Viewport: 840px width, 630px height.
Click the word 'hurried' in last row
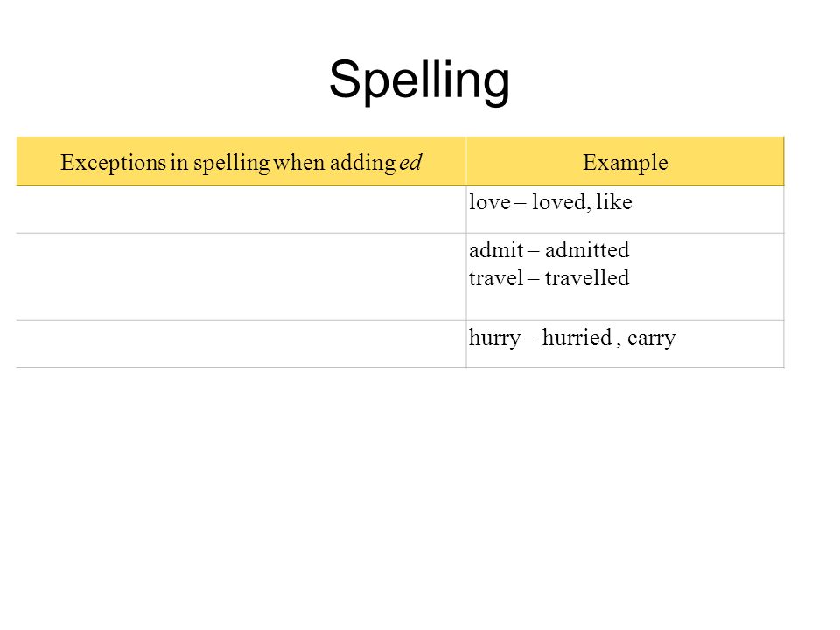[577, 338]
